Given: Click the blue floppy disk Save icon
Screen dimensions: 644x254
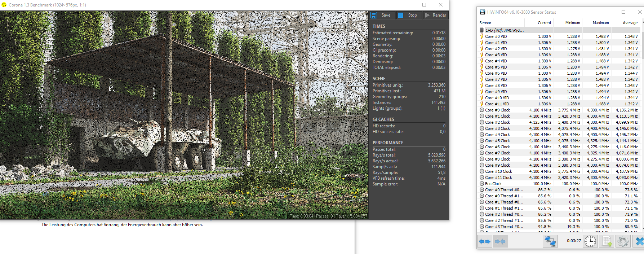Looking at the screenshot, I should tap(374, 15).
